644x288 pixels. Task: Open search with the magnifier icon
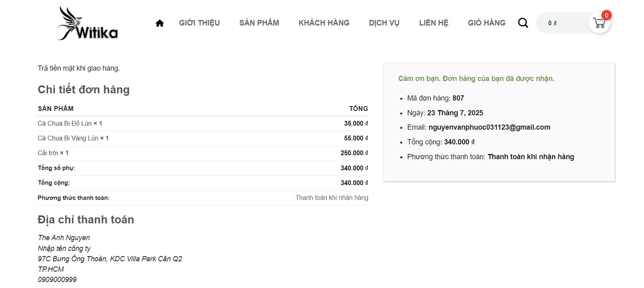[523, 23]
